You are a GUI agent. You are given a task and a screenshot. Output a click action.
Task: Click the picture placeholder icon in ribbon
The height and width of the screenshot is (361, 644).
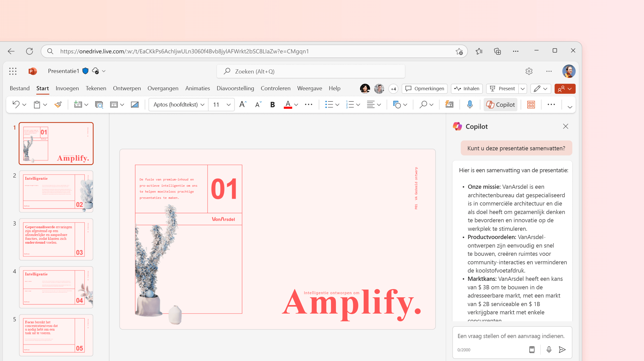(x=135, y=104)
